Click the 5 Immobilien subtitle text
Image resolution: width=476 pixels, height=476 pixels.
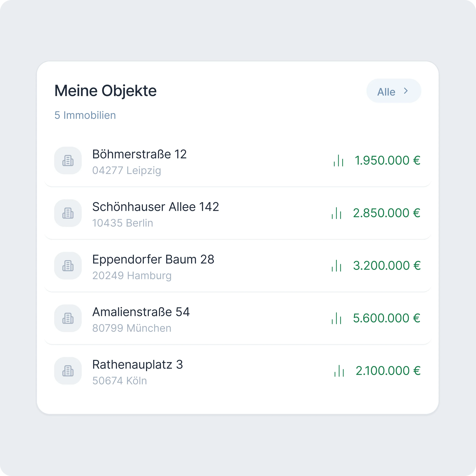tap(85, 115)
